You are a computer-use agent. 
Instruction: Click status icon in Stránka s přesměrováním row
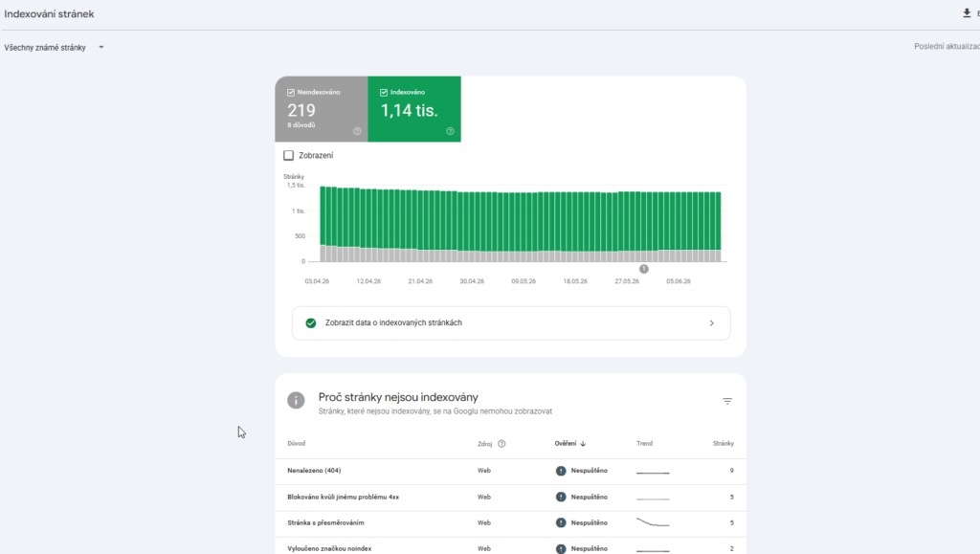561,522
